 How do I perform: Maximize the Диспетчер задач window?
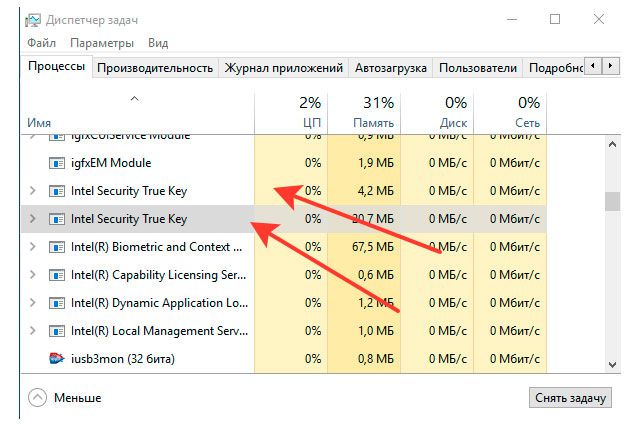pyautogui.click(x=555, y=19)
